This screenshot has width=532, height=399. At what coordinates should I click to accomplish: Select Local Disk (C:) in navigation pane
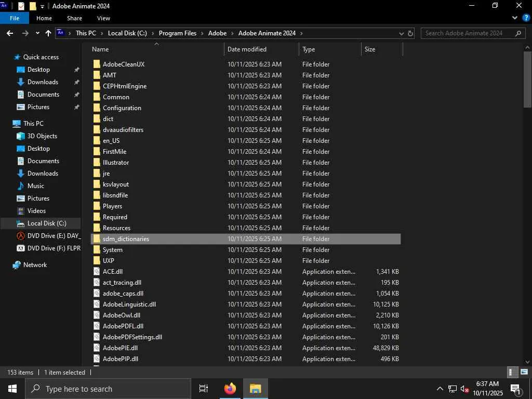[47, 223]
